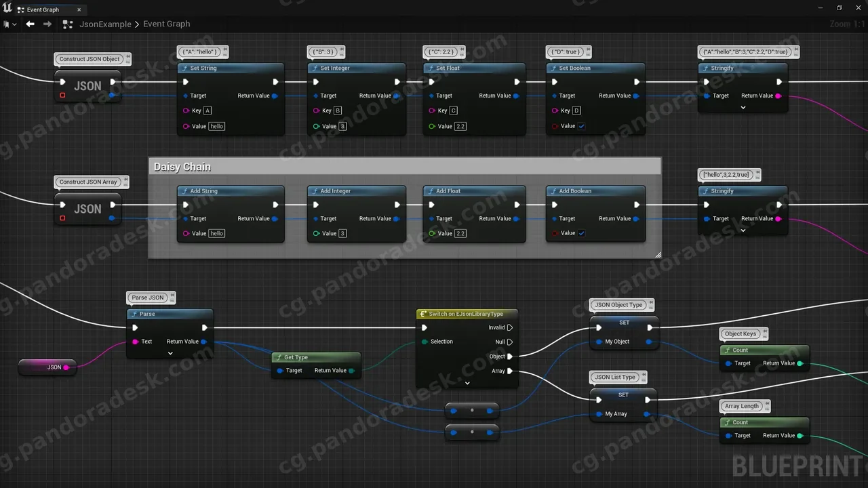
Task: Click the output pin of the JSON variable node
Action: coord(68,367)
